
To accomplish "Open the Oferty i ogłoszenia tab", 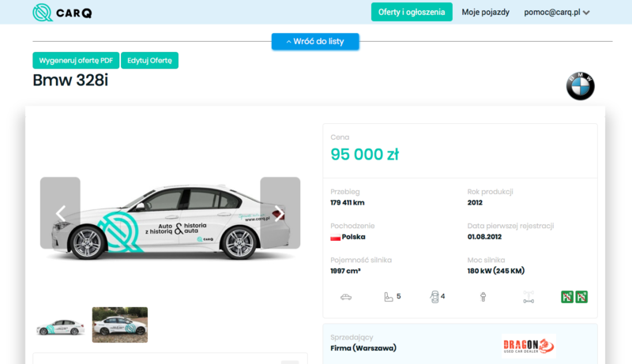I will tap(412, 12).
